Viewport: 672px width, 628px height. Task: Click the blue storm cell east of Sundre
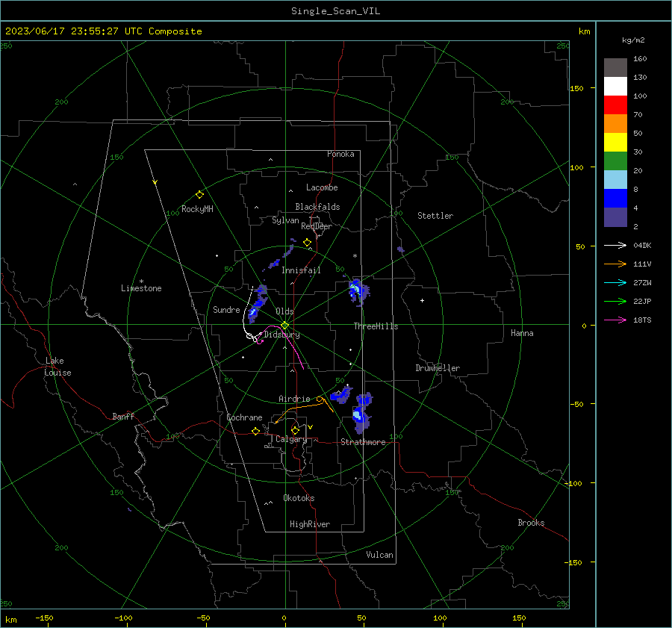(257, 303)
